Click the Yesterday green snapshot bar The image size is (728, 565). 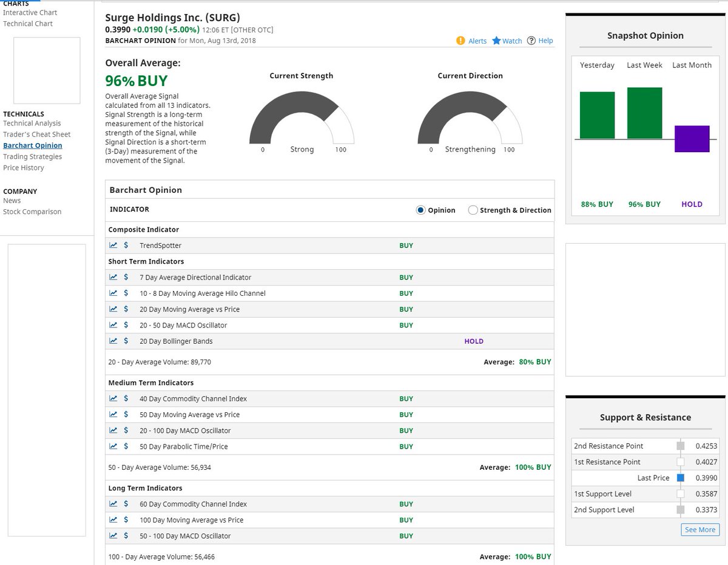pos(597,115)
